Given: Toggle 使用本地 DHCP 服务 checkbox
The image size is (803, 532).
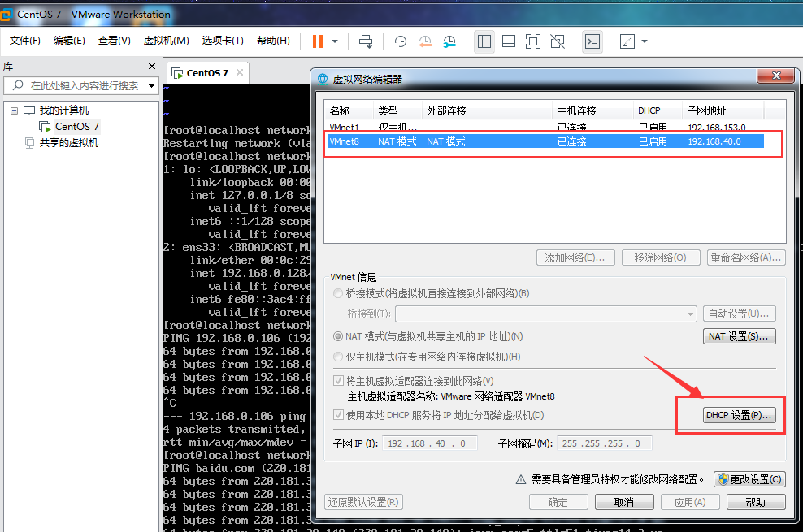Looking at the screenshot, I should pos(338,415).
